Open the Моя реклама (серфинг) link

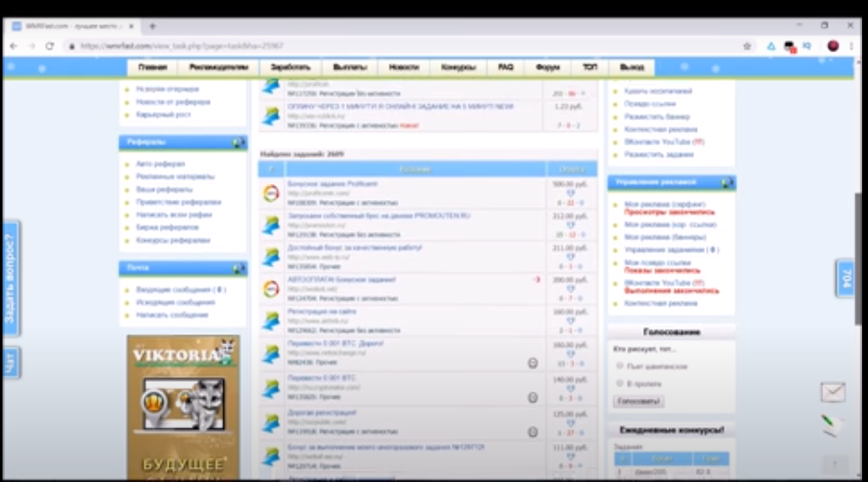pyautogui.click(x=665, y=204)
